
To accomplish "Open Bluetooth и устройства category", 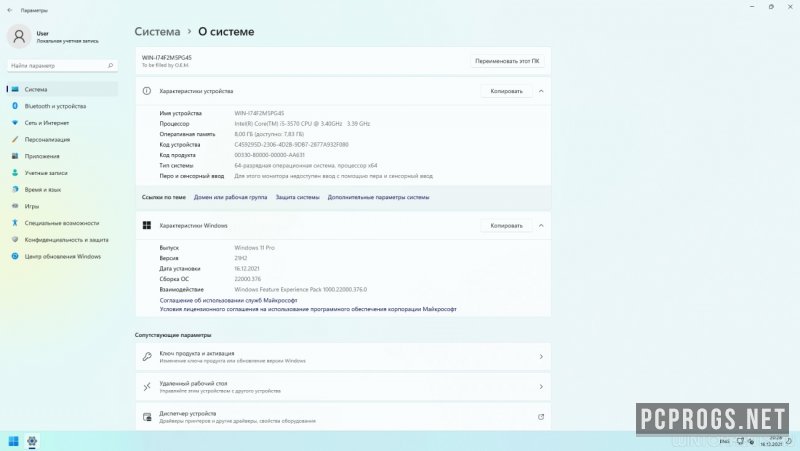I will [62, 106].
